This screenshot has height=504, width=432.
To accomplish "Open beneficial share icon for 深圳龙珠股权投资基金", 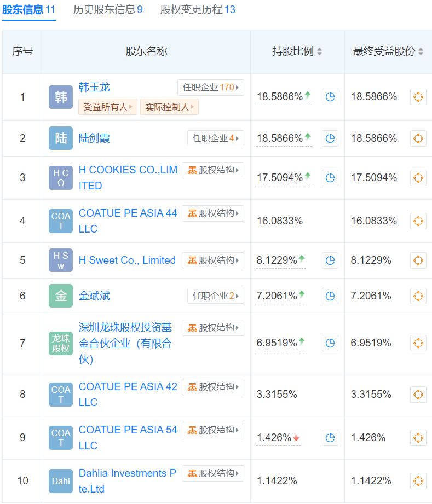I will 418,343.
